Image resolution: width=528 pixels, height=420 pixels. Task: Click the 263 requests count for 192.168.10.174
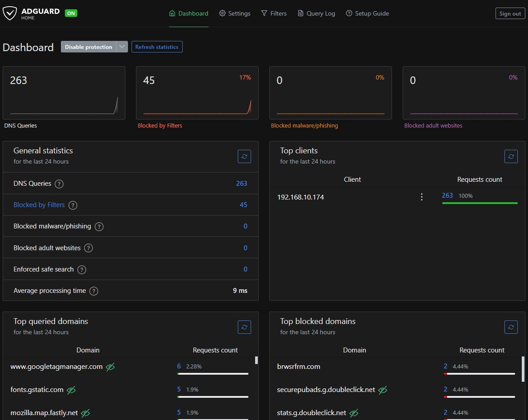pyautogui.click(x=447, y=196)
